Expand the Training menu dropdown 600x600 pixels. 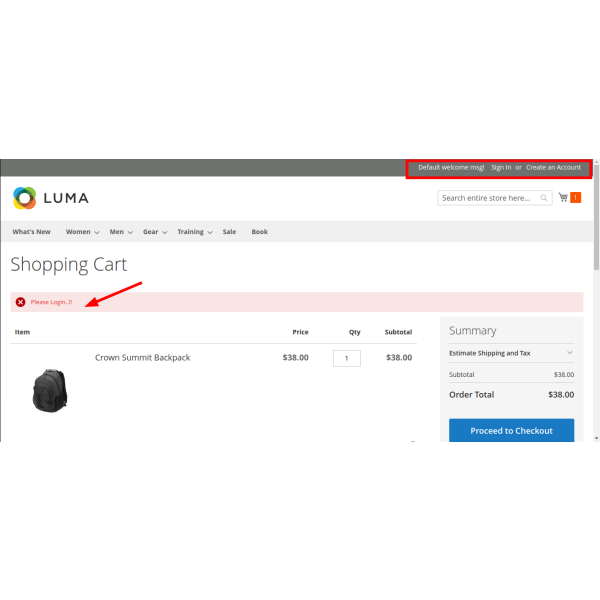pyautogui.click(x=195, y=232)
